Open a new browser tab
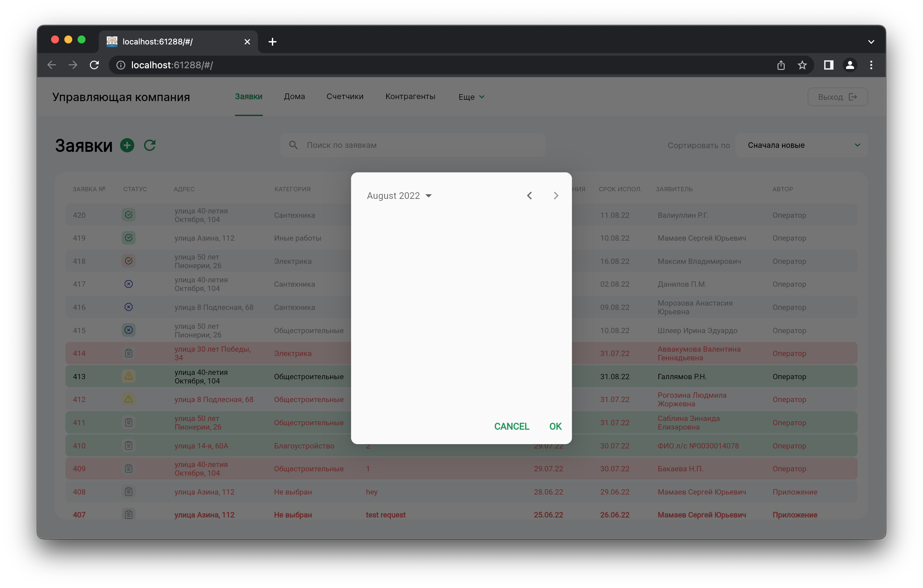 pyautogui.click(x=272, y=42)
